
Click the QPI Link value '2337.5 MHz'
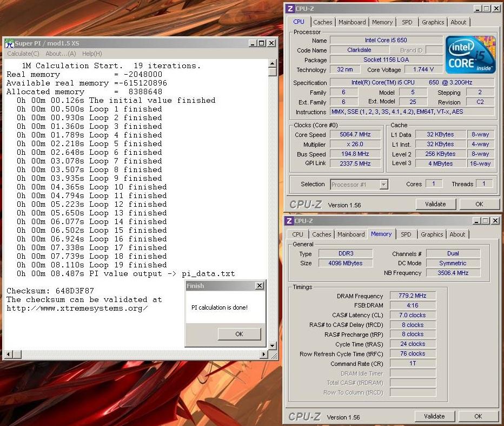coord(355,163)
